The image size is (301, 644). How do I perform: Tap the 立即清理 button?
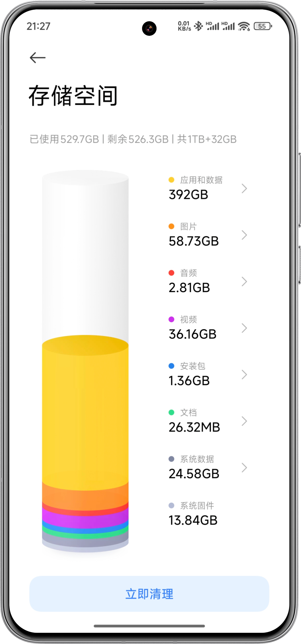pyautogui.click(x=149, y=594)
